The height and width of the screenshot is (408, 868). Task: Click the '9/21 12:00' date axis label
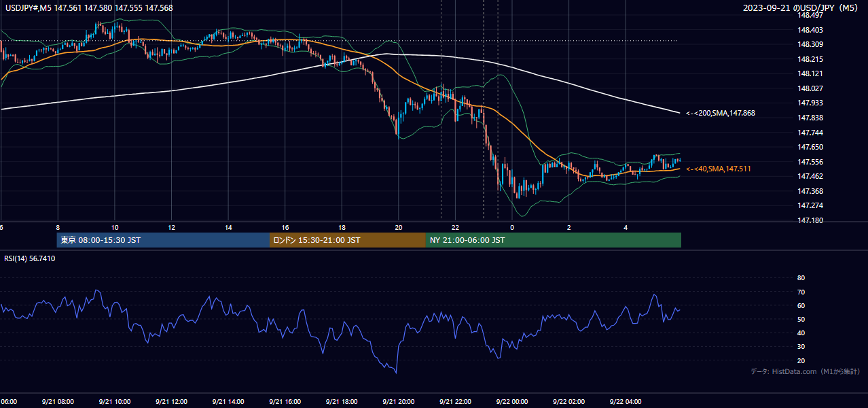(171, 402)
